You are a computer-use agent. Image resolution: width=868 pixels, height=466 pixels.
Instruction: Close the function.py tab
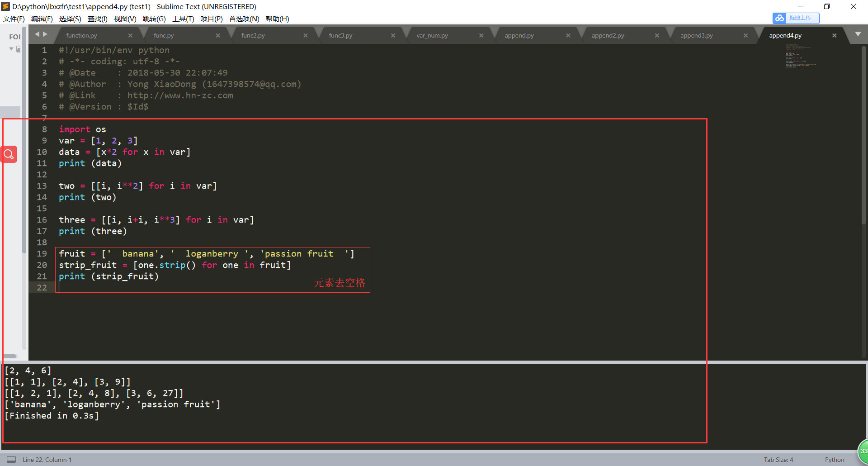[x=130, y=36]
